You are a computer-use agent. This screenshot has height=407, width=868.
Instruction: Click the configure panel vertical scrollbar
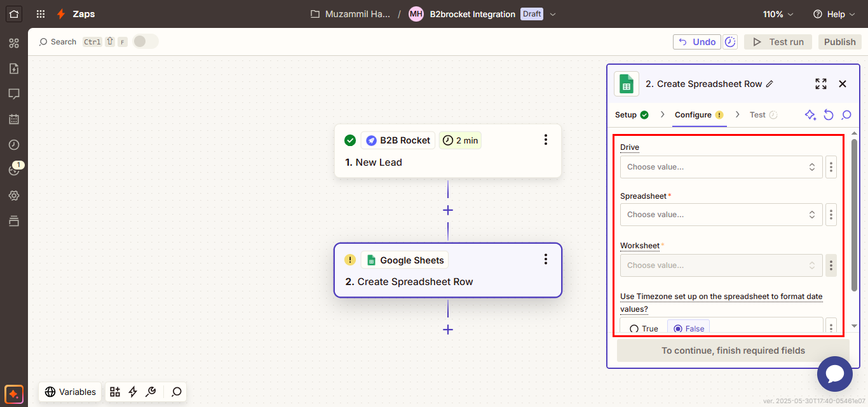tap(854, 215)
